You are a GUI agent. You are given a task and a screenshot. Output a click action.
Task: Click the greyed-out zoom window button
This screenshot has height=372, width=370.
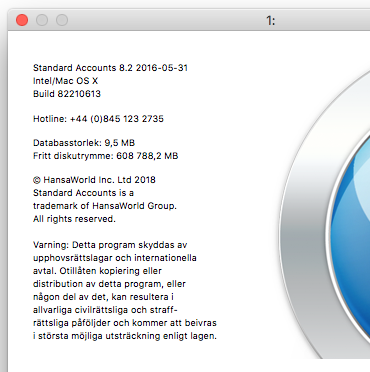click(62, 20)
